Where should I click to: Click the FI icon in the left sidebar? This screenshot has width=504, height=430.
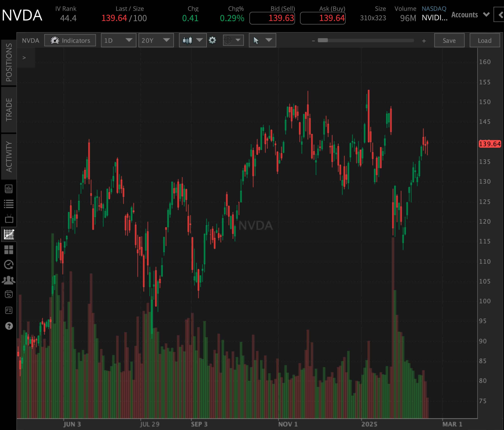9,310
